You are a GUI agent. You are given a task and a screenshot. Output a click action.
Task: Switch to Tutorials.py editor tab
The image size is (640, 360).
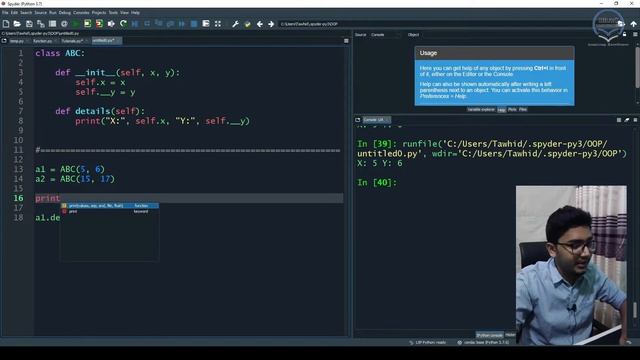(74, 41)
